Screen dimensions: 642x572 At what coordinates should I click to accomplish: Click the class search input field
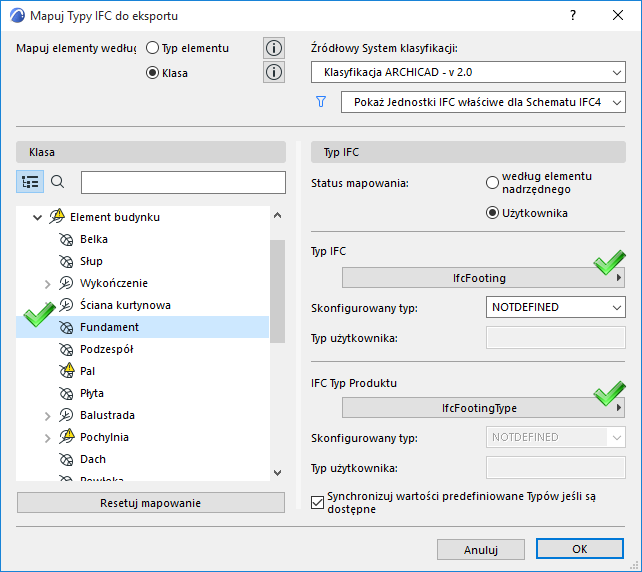183,183
